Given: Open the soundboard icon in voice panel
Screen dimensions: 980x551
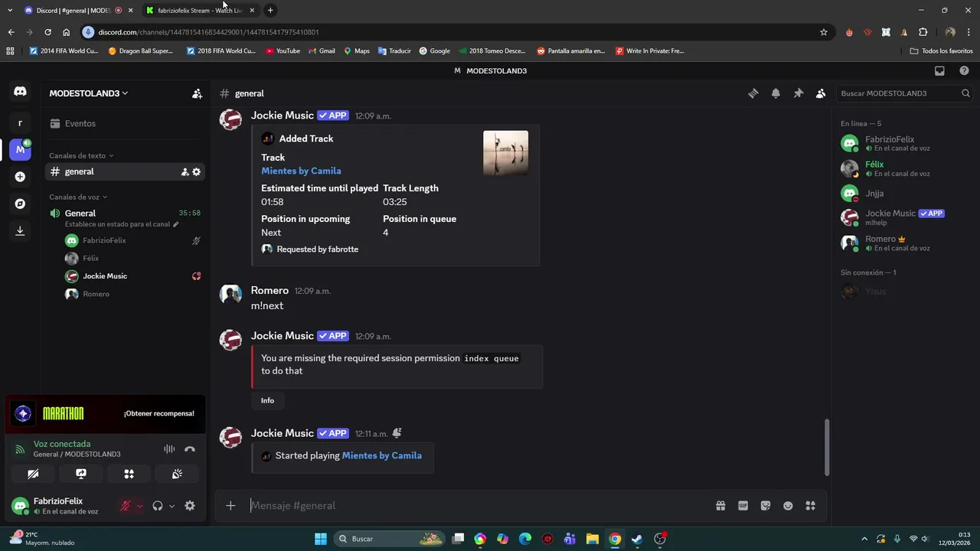Looking at the screenshot, I should (x=177, y=474).
